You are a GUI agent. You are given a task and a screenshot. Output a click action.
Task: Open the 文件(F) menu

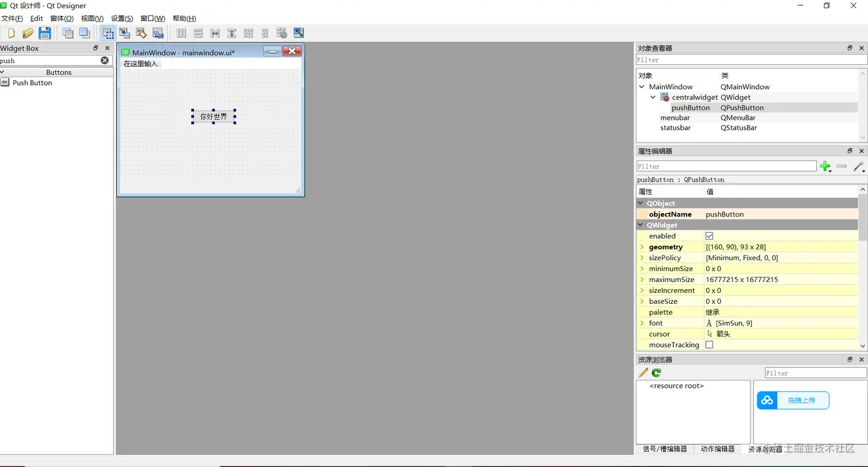pyautogui.click(x=11, y=18)
